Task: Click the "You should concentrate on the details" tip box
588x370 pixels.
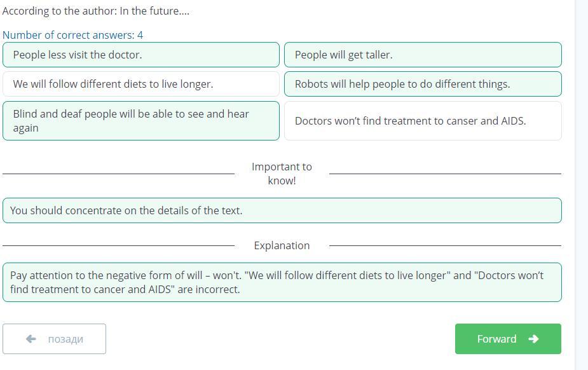Action: pos(282,210)
